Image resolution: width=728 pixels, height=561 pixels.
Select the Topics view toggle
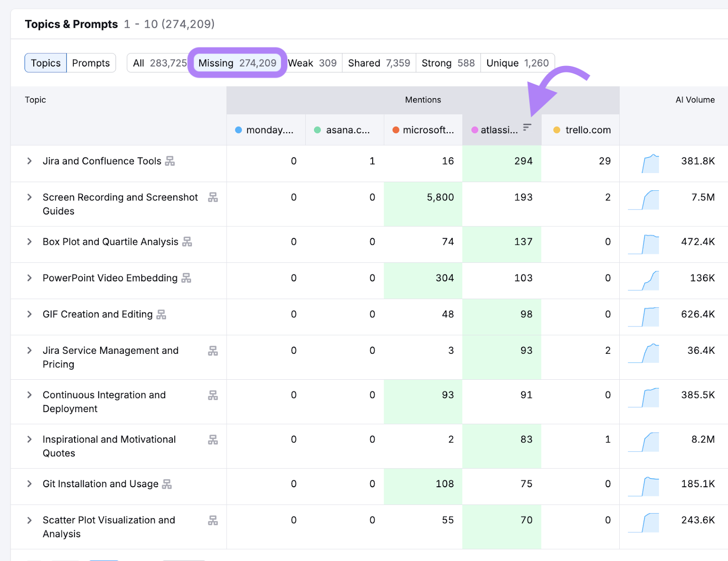tap(45, 62)
